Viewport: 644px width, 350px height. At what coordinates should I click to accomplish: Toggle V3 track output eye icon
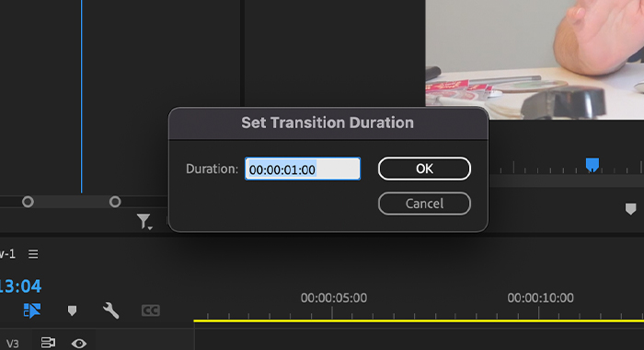point(79,343)
